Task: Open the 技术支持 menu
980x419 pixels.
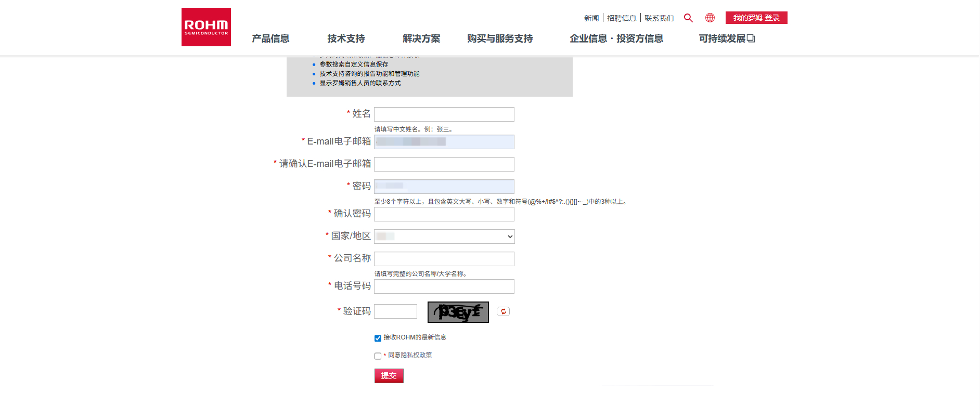Action: click(346, 38)
